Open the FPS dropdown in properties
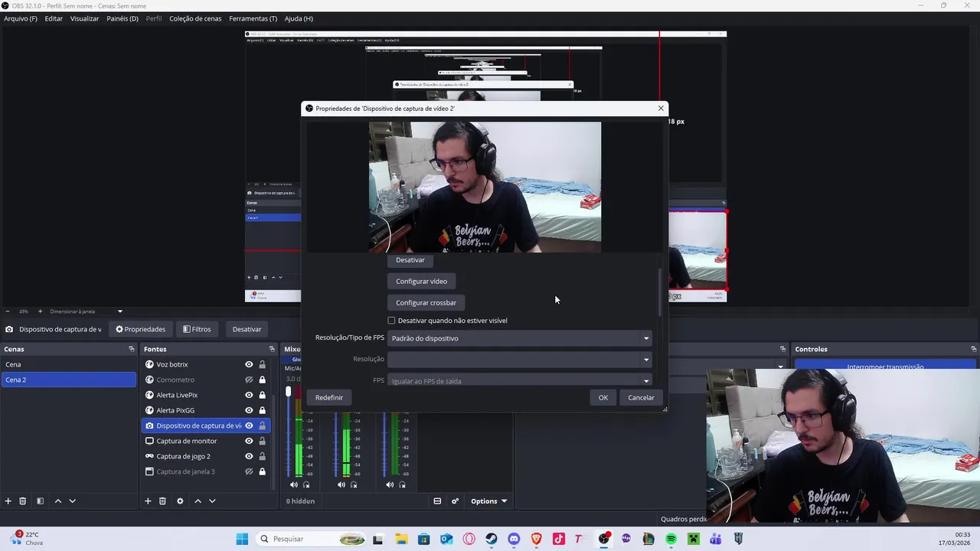This screenshot has height=551, width=980. coord(520,380)
